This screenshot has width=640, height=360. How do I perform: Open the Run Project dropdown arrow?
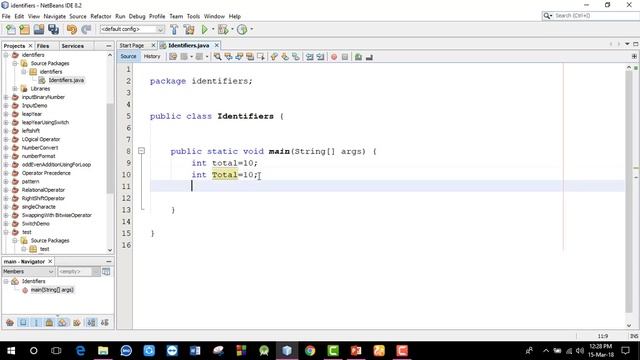point(213,29)
